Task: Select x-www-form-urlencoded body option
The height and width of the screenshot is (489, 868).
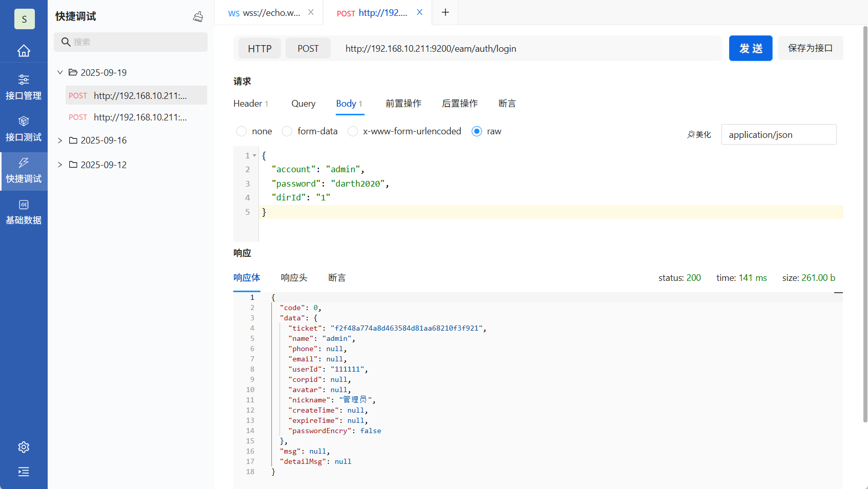Action: click(x=353, y=131)
